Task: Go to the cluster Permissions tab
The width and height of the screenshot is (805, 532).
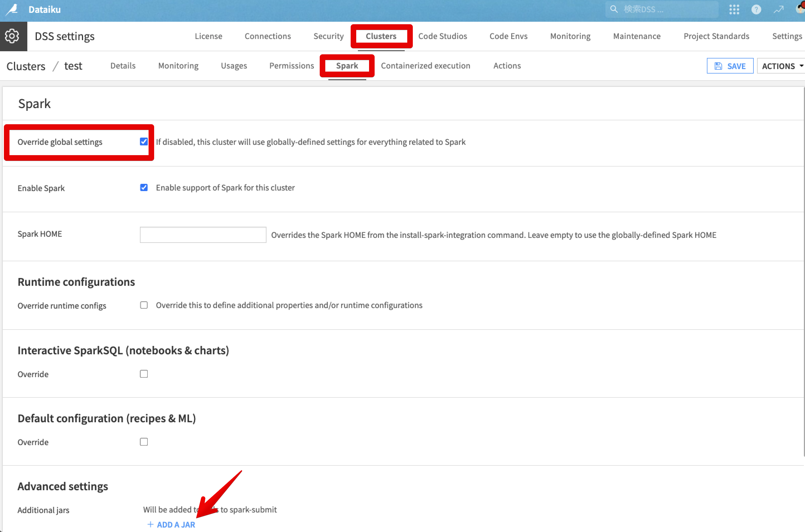Action: tap(291, 65)
